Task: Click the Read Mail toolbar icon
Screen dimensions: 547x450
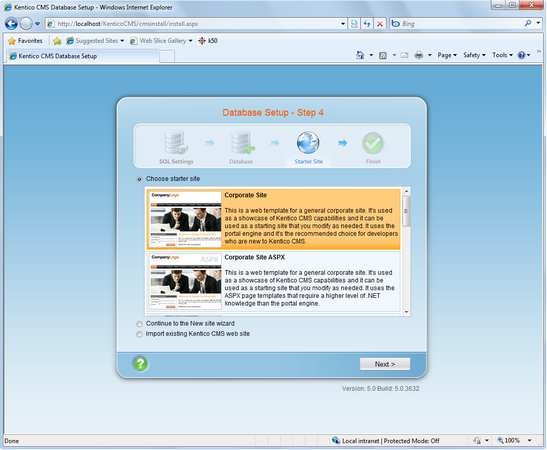Action: point(404,55)
